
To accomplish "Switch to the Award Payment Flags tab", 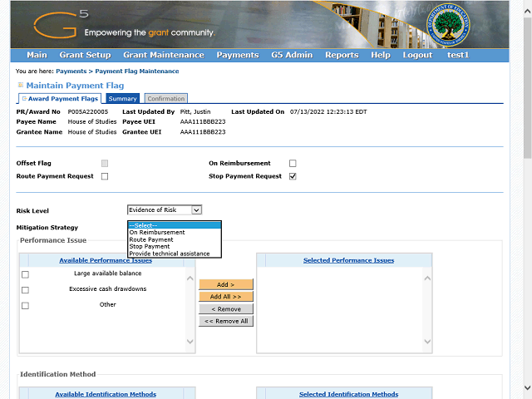I will click(60, 98).
